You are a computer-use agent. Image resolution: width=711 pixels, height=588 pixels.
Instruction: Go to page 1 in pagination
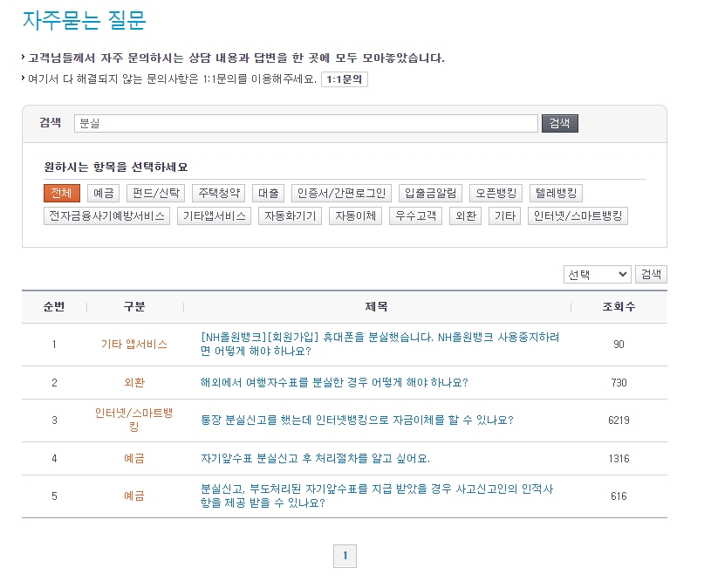[345, 556]
